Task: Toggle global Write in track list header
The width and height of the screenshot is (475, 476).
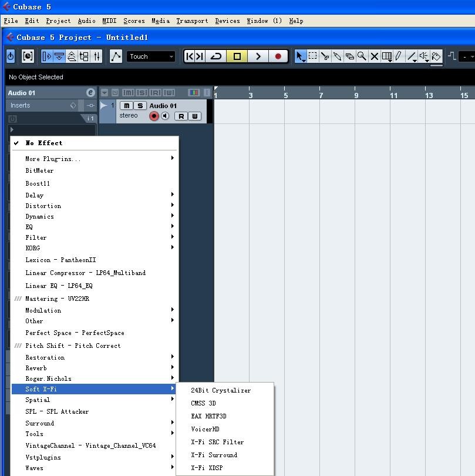Action: tap(169, 93)
